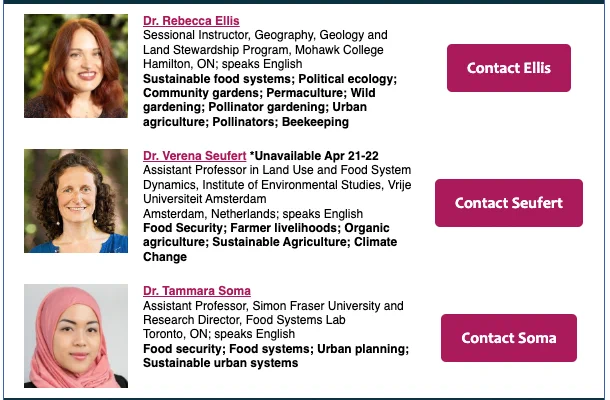The image size is (610, 400).
Task: Open Dr. Verena Seufert profile link
Action: (195, 156)
